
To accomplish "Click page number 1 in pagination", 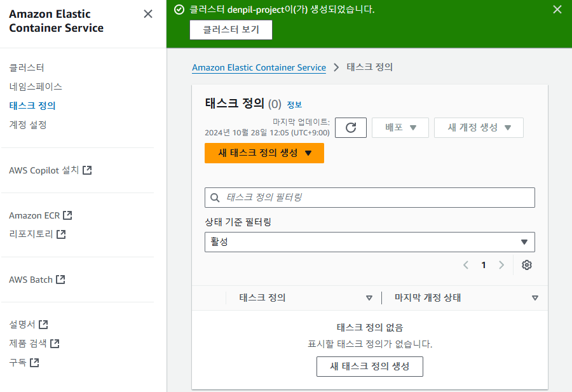I will (x=484, y=265).
